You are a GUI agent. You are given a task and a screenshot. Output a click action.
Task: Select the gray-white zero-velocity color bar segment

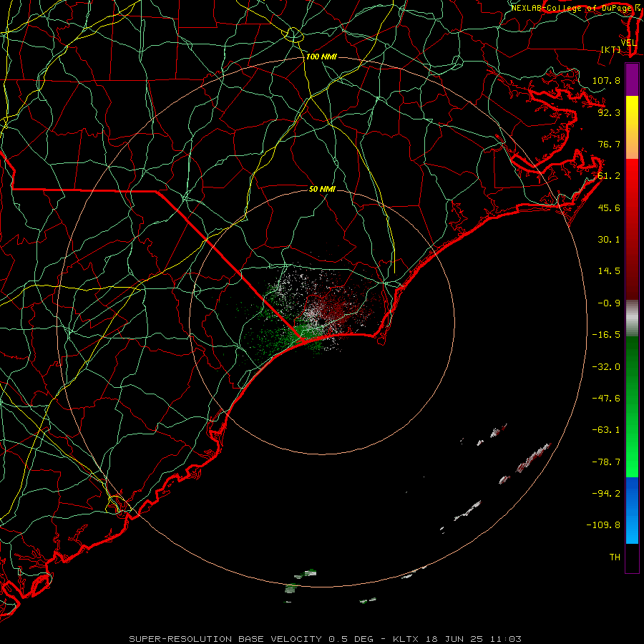click(632, 318)
